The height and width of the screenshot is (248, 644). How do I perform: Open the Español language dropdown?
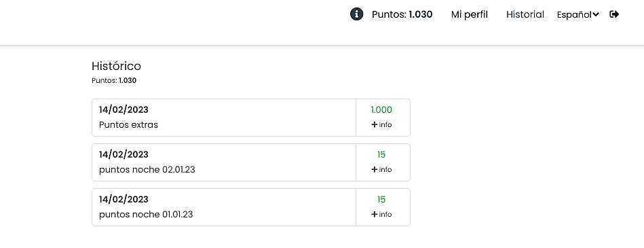click(578, 15)
